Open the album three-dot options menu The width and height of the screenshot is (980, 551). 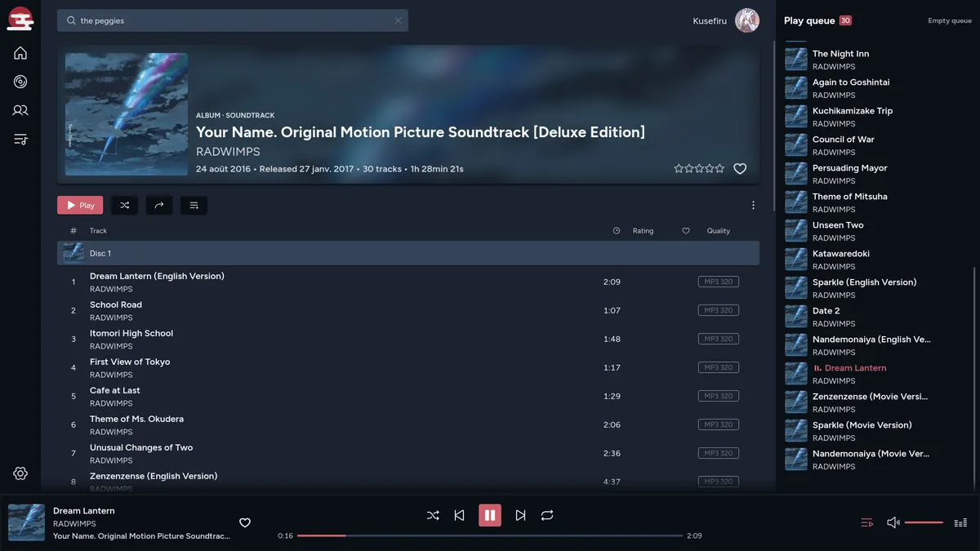753,206
